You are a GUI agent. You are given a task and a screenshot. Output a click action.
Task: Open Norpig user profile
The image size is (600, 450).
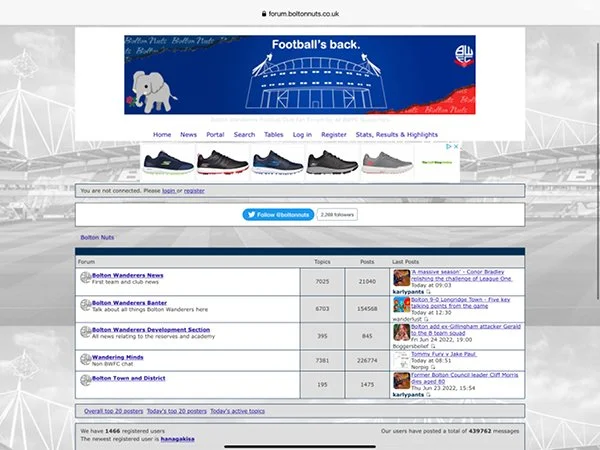click(420, 367)
